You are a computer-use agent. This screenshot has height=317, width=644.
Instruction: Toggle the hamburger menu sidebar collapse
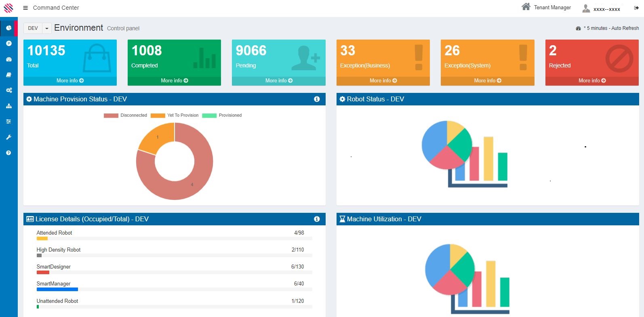(x=25, y=8)
